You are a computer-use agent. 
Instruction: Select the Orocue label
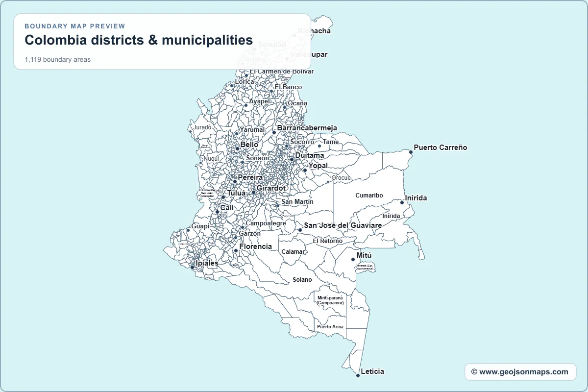point(341,178)
